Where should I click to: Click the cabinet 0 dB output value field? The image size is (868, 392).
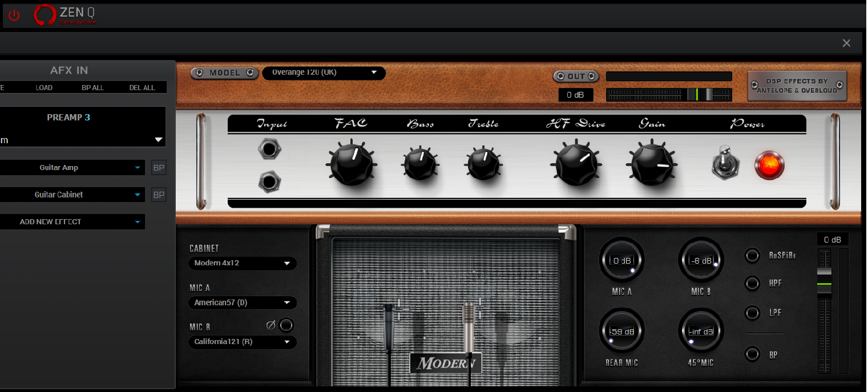(x=833, y=239)
